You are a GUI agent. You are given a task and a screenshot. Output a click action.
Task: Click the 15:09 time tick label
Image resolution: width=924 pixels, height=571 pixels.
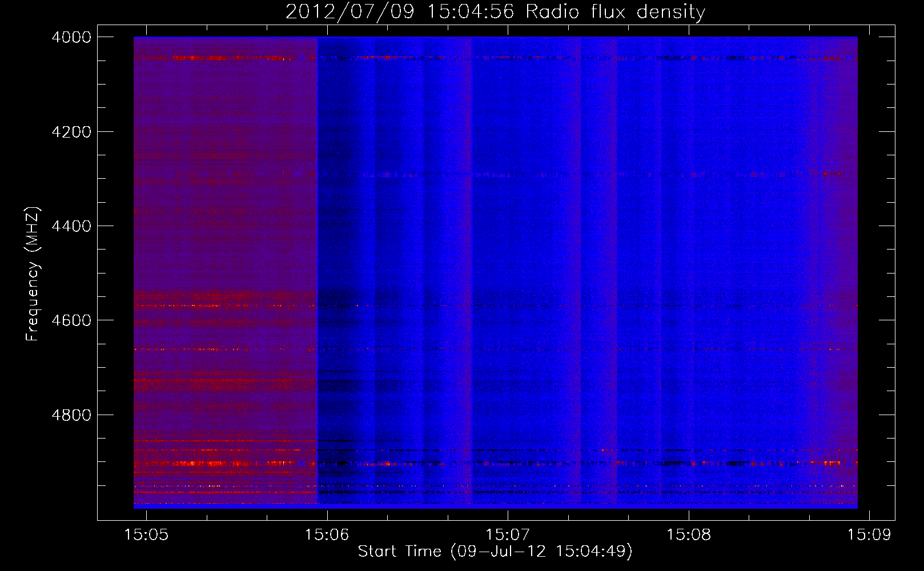pyautogui.click(x=869, y=534)
